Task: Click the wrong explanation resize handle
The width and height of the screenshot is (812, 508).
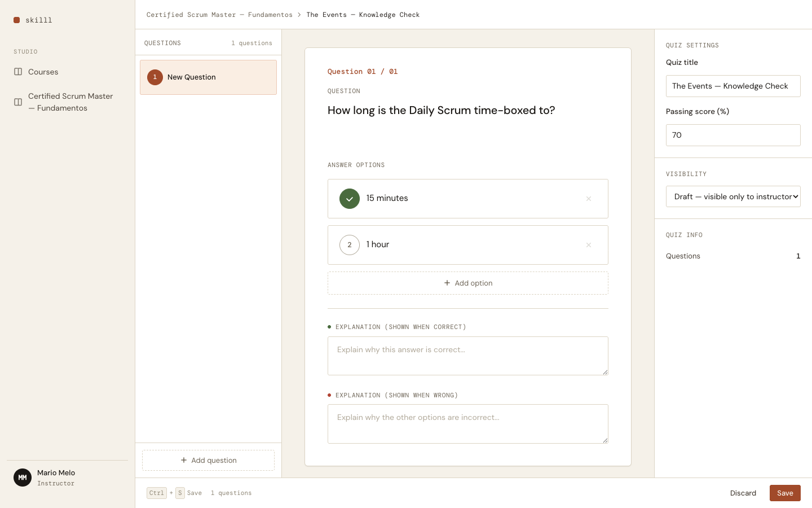Action: click(x=605, y=440)
